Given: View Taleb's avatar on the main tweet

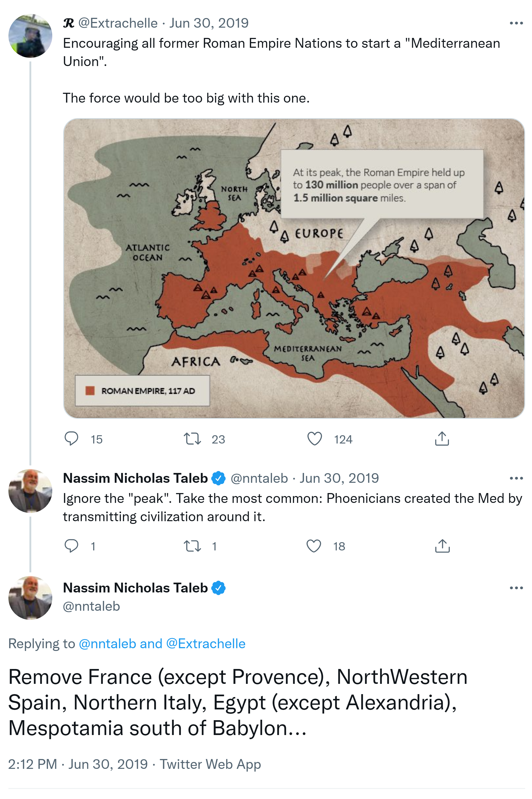Looking at the screenshot, I should coord(30,598).
